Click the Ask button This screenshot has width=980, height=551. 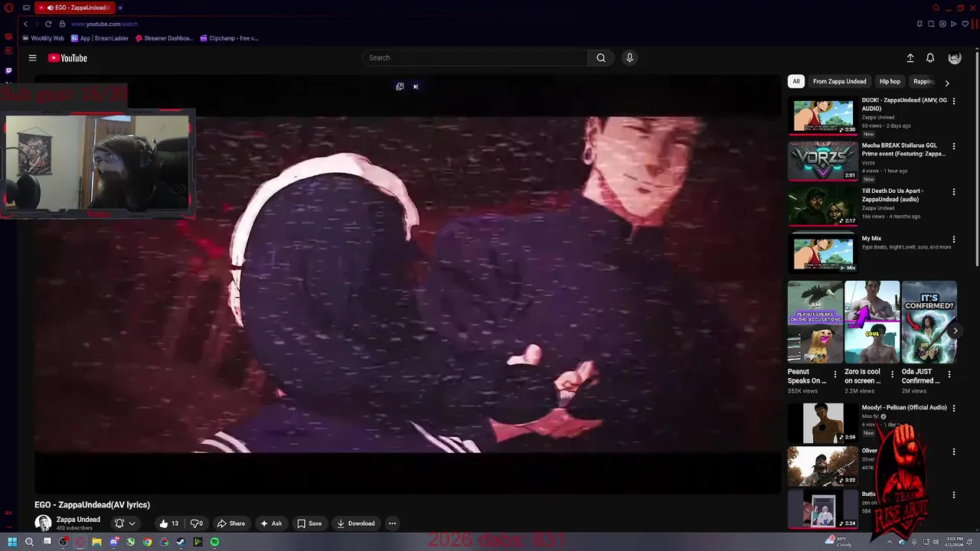tap(271, 523)
